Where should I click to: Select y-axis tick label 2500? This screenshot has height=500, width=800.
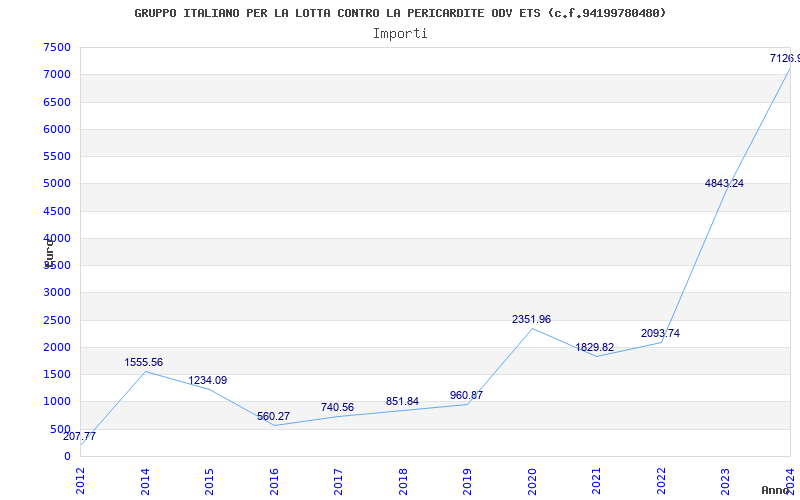click(57, 320)
